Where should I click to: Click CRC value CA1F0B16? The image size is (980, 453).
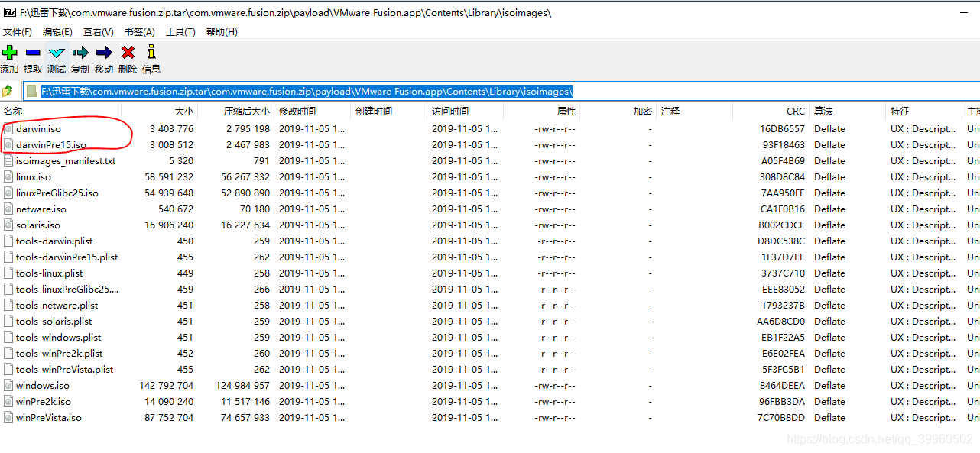pos(782,209)
